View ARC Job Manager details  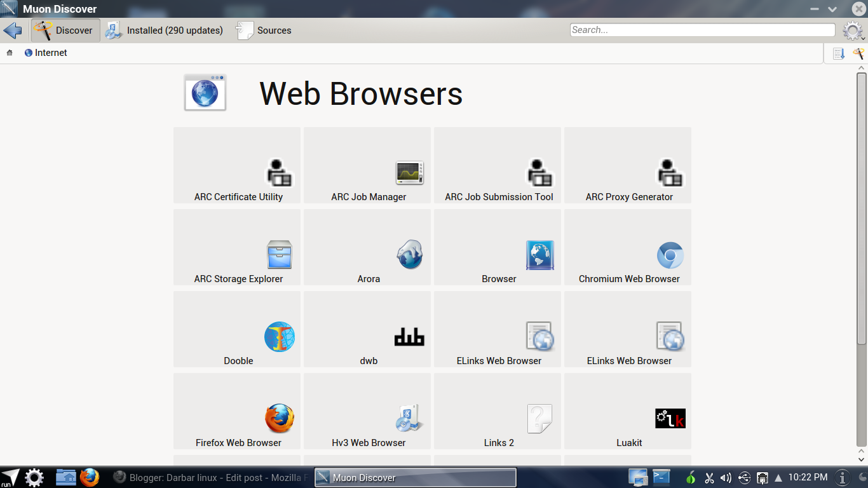point(367,165)
